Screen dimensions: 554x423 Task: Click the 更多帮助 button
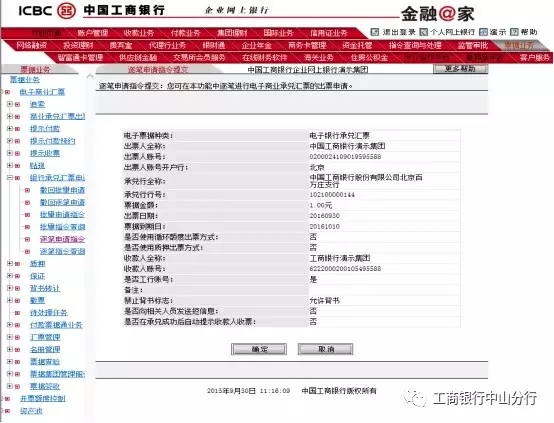coord(460,69)
